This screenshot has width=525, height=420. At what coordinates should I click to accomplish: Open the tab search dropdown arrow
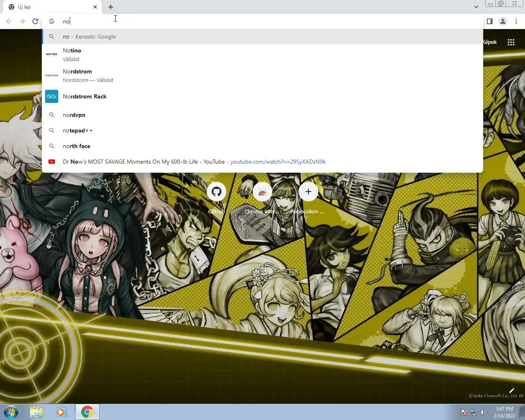476,7
